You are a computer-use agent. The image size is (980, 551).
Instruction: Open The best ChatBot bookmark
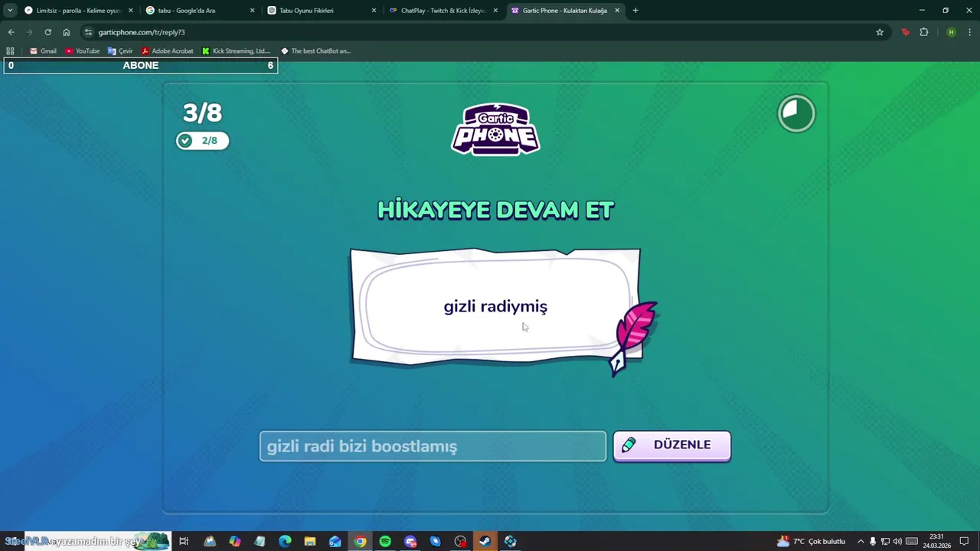click(315, 51)
